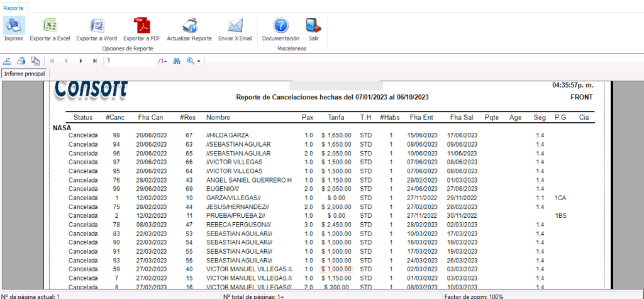Click the Status column header
The width and height of the screenshot is (644, 299).
pos(83,118)
